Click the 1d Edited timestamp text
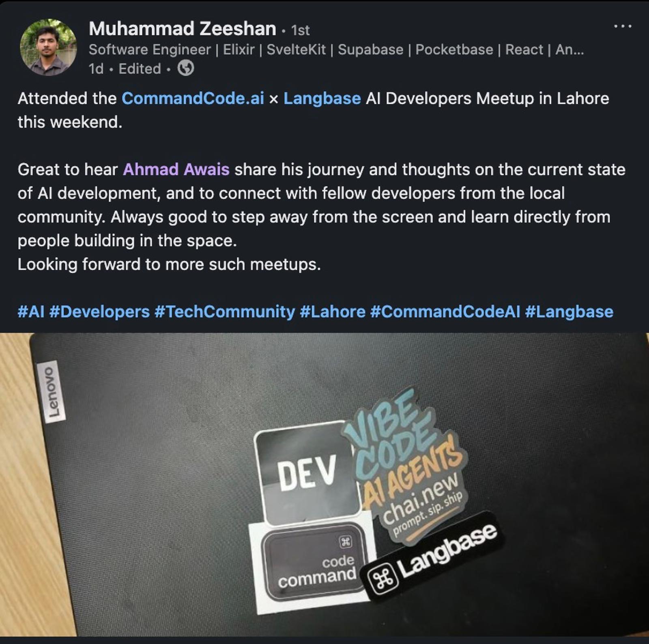 [x=125, y=69]
